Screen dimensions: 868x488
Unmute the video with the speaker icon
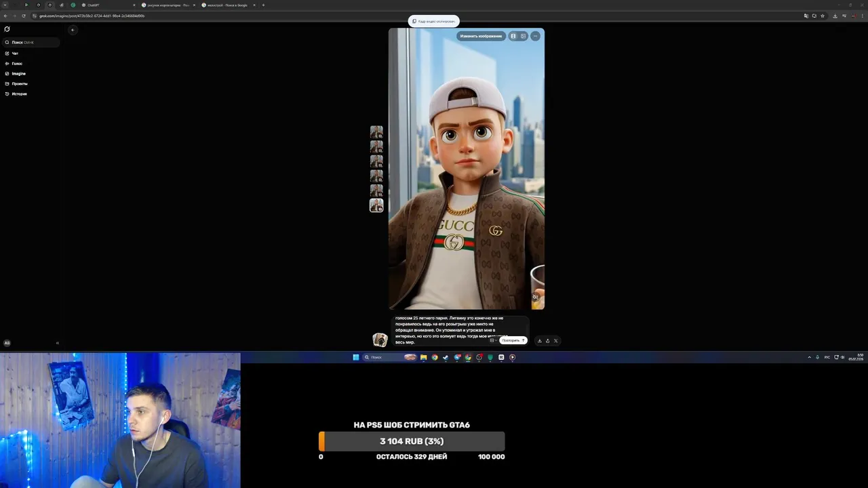pos(535,297)
